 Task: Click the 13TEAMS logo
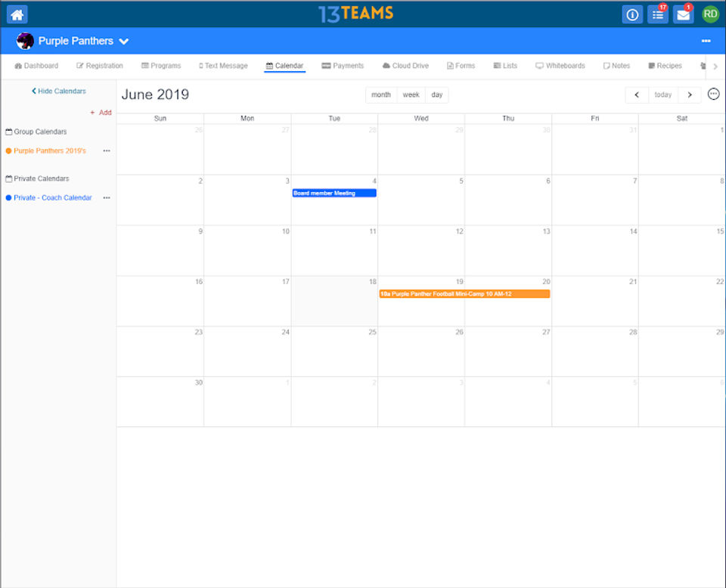coord(355,14)
